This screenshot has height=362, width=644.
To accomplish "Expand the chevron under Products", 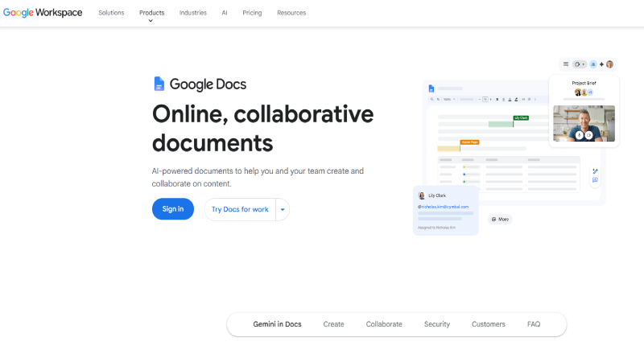I will [x=151, y=21].
